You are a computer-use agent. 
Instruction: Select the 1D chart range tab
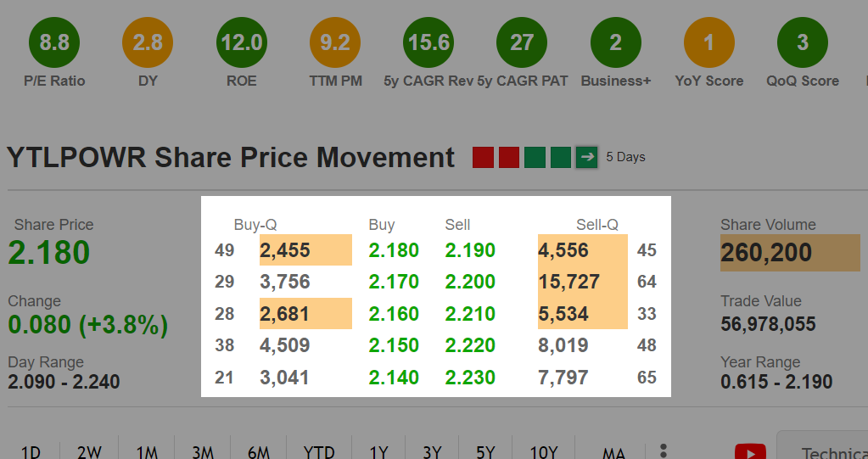[31, 452]
